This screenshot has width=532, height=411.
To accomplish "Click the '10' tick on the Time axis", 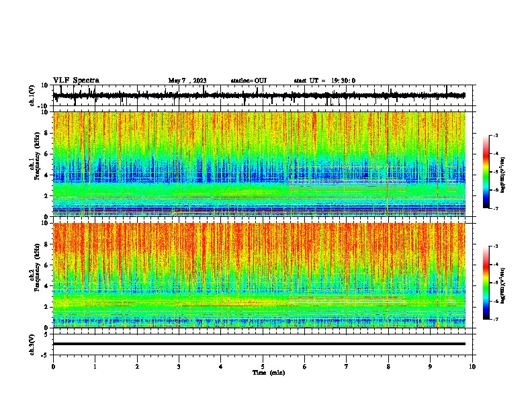I will point(472,367).
